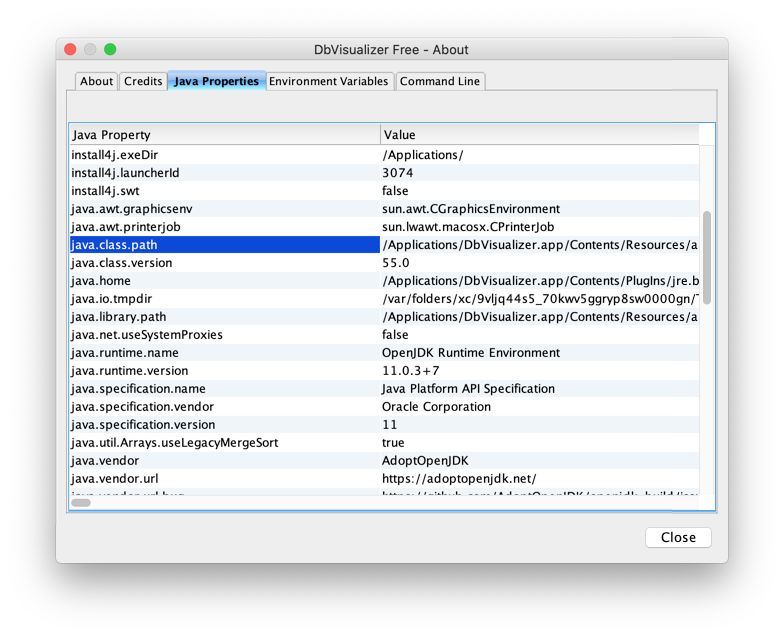Image resolution: width=784 pixels, height=637 pixels.
Task: Select the java.vendor property
Action: (224, 461)
